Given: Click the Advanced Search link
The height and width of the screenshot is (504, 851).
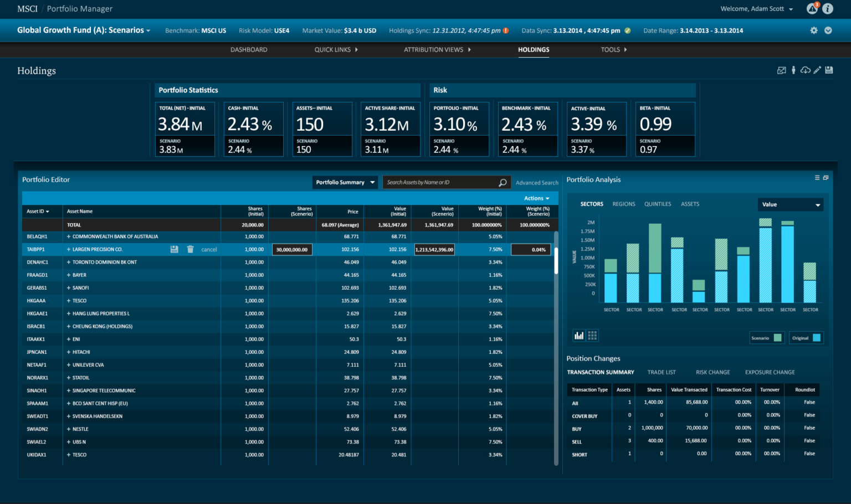Looking at the screenshot, I should pos(537,183).
